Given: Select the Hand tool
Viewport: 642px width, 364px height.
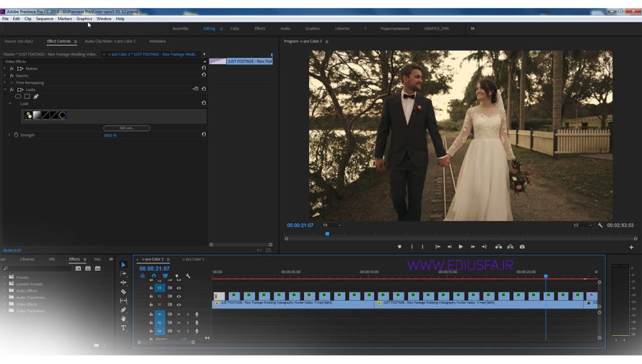Looking at the screenshot, I should point(124,319).
